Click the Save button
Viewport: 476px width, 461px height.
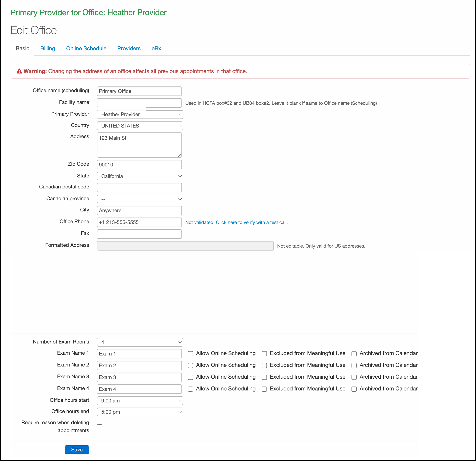[77, 450]
